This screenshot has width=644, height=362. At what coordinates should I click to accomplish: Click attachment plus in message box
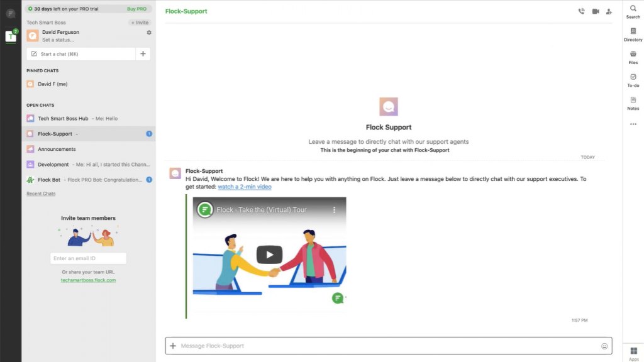pos(173,346)
